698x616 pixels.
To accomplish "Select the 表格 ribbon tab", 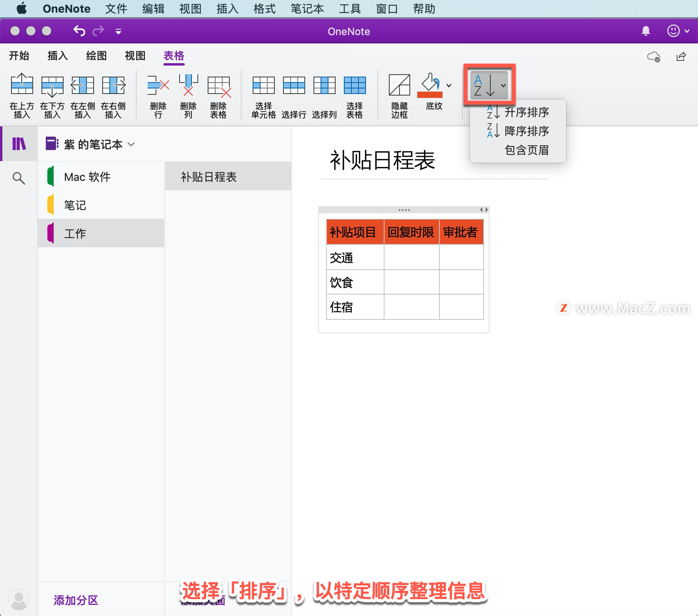I will (174, 56).
